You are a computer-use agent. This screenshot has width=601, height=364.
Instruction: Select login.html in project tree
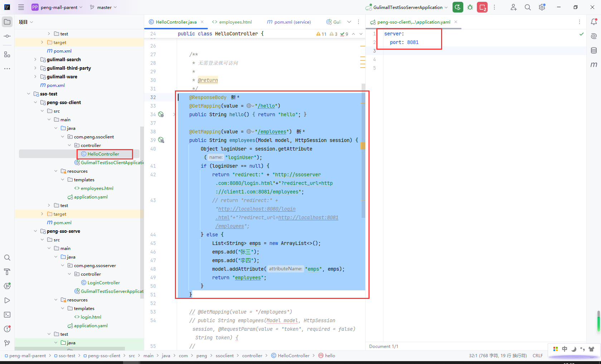(91, 317)
